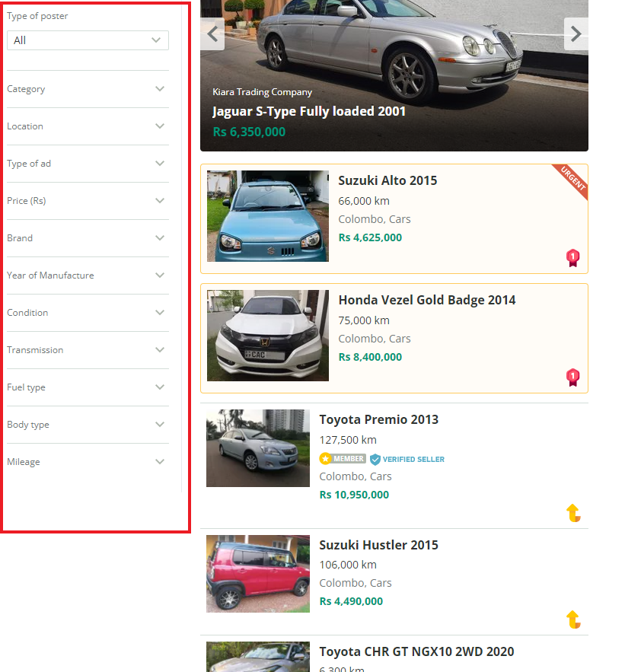Viewport: 625px width, 672px height.
Task: Click Member star badge on Toyota Premio
Action: coord(343,459)
